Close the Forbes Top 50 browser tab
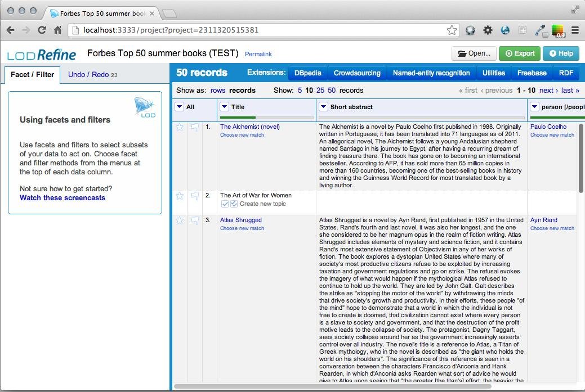 point(152,13)
